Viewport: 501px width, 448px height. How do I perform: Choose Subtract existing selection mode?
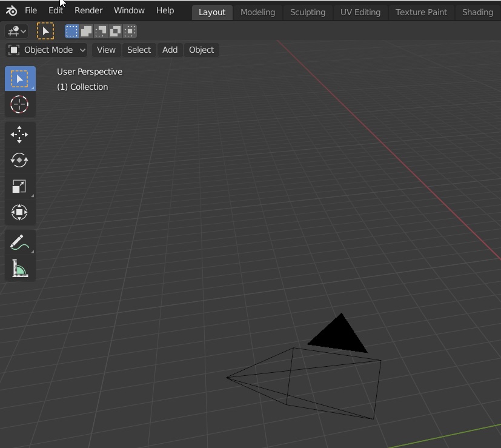[x=101, y=32]
